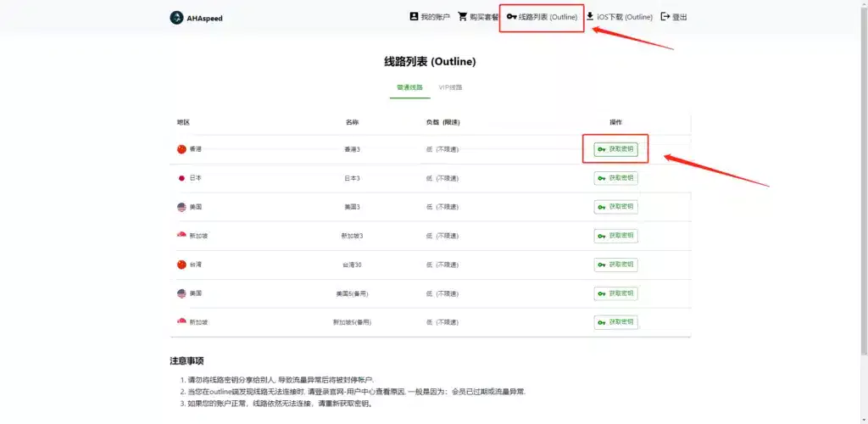
Task: Get key for 日本3 line
Action: 615,178
